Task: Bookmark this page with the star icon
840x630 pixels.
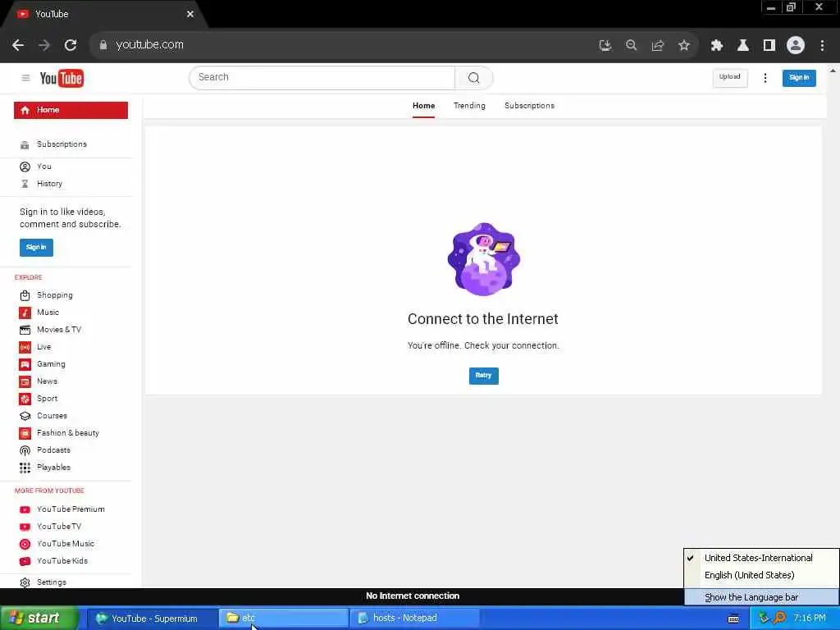Action: (683, 46)
